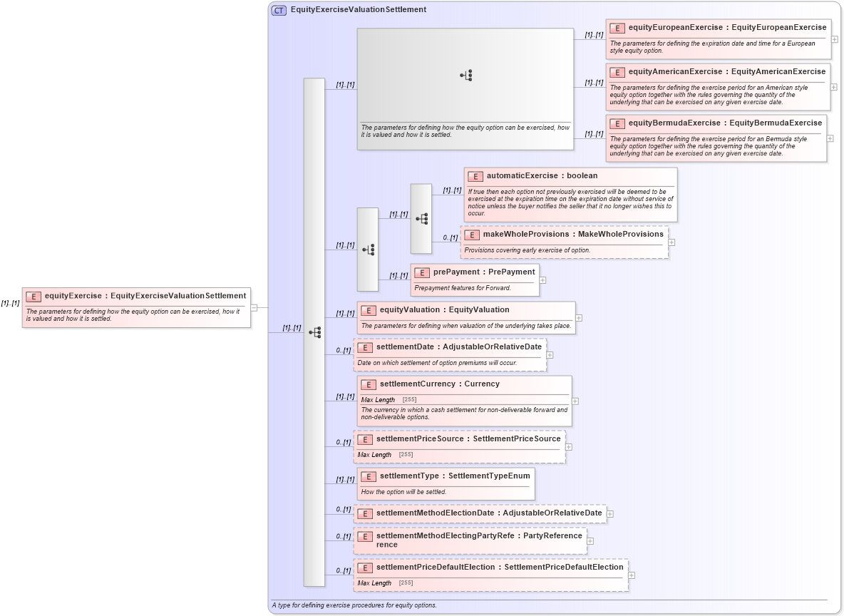
Task: Expand the equityAmericanExercise element
Action: click(x=834, y=87)
